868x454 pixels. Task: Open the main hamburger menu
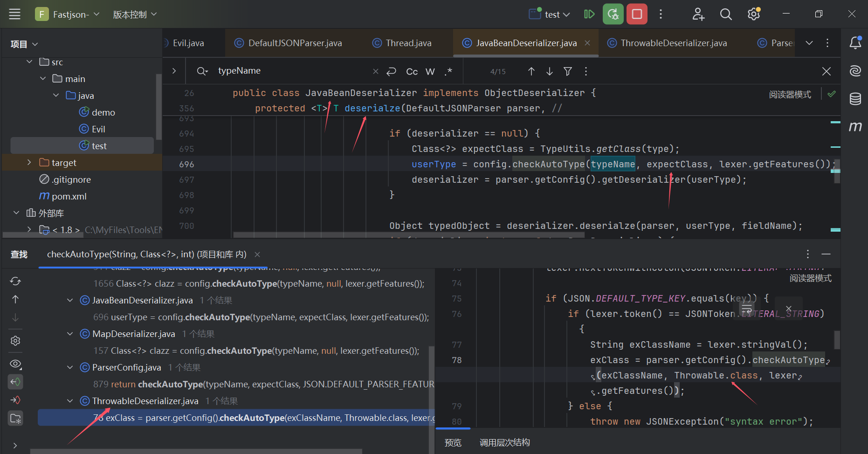point(15,14)
